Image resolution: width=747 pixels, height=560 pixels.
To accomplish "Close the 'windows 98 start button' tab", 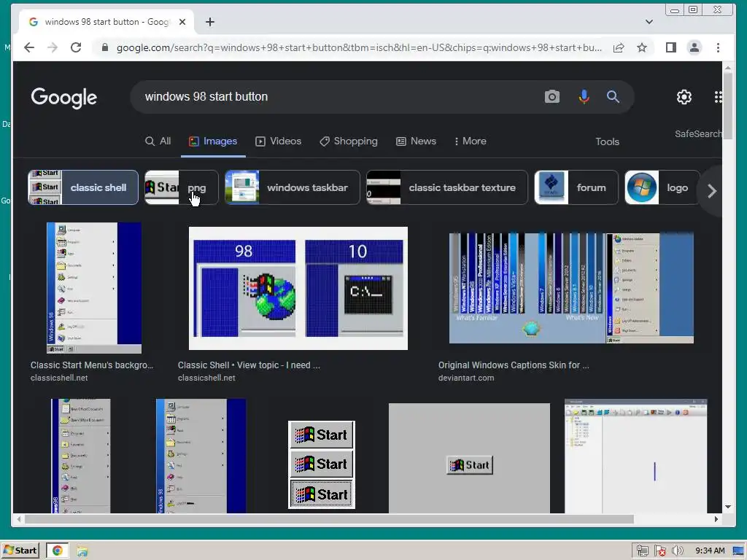I will [x=182, y=22].
